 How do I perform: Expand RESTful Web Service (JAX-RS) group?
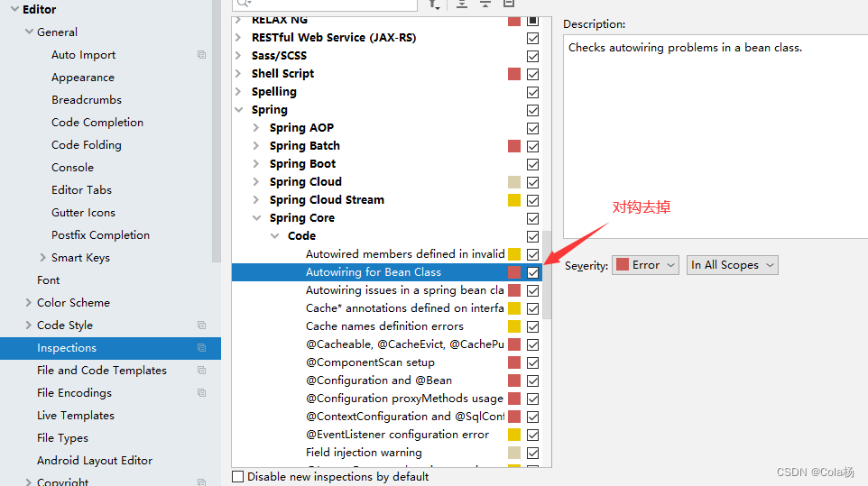tap(238, 38)
